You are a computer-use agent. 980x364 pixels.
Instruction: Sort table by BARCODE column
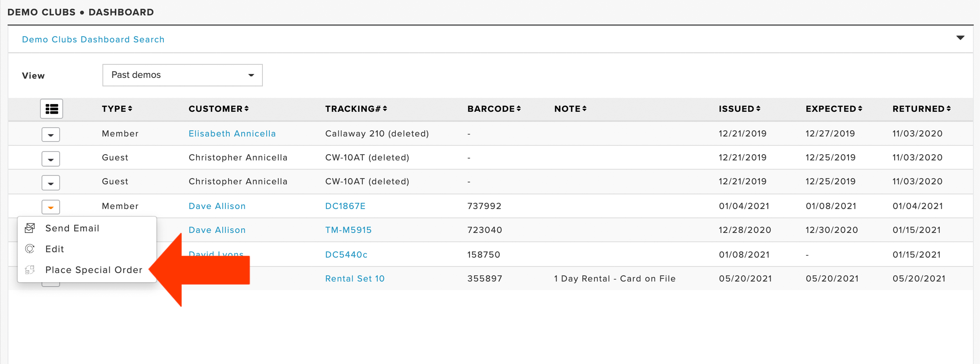[494, 109]
